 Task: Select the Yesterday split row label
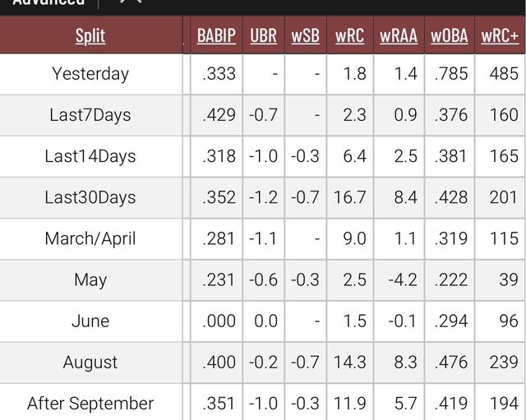(90, 74)
